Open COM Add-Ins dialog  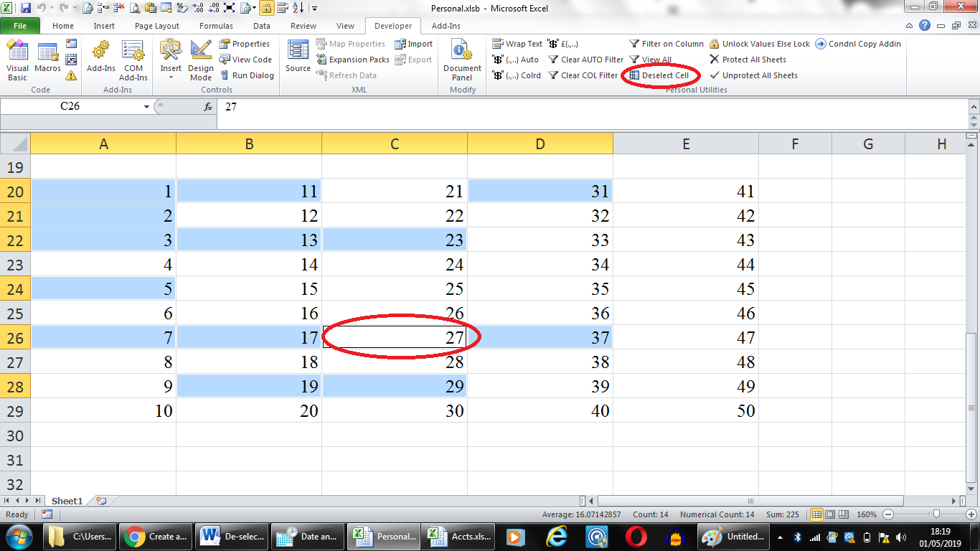pyautogui.click(x=133, y=60)
